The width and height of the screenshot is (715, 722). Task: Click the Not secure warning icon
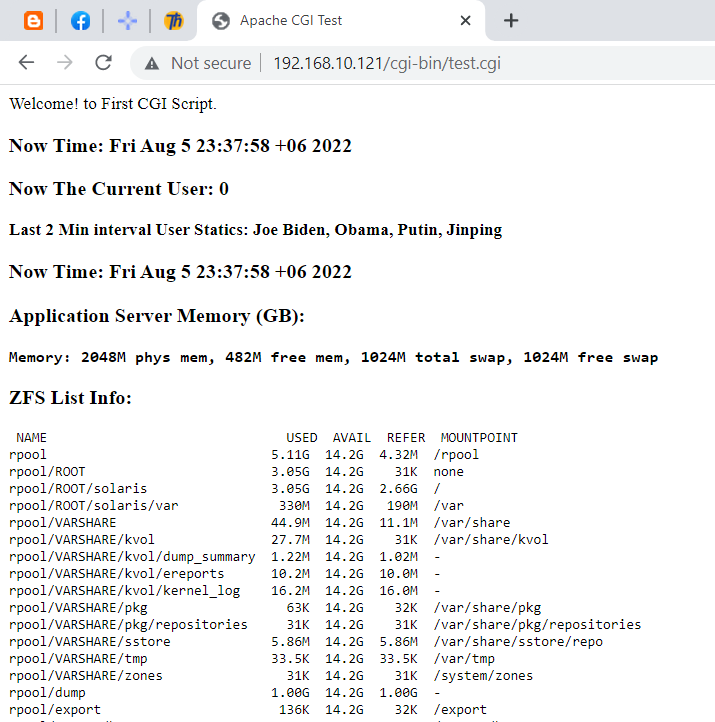(152, 64)
